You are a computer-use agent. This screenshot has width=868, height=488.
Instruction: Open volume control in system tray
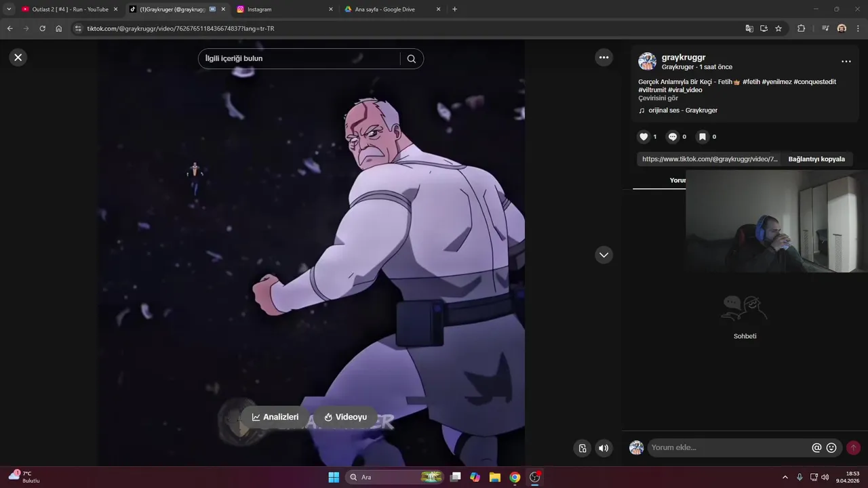[x=825, y=477]
